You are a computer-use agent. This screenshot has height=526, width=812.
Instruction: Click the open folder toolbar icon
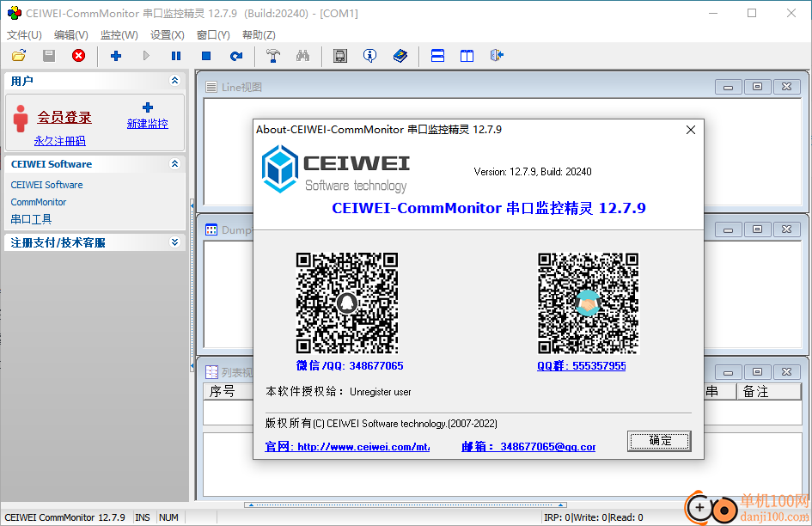pos(19,56)
